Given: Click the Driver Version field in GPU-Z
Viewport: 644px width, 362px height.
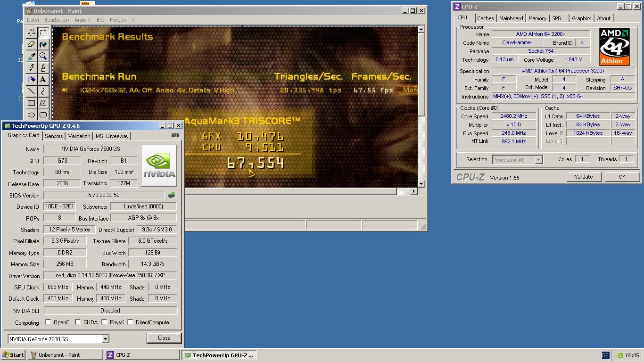Looking at the screenshot, I should click(x=110, y=275).
